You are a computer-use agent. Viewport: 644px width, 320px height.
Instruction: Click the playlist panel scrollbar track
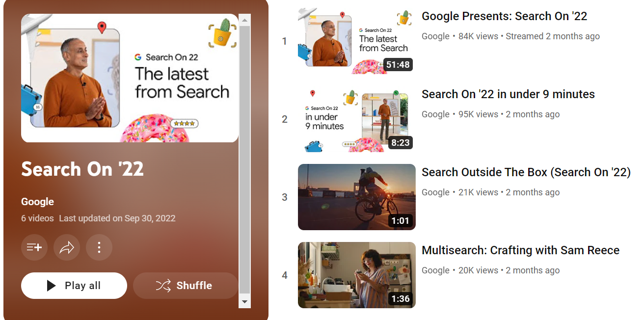coord(244,160)
